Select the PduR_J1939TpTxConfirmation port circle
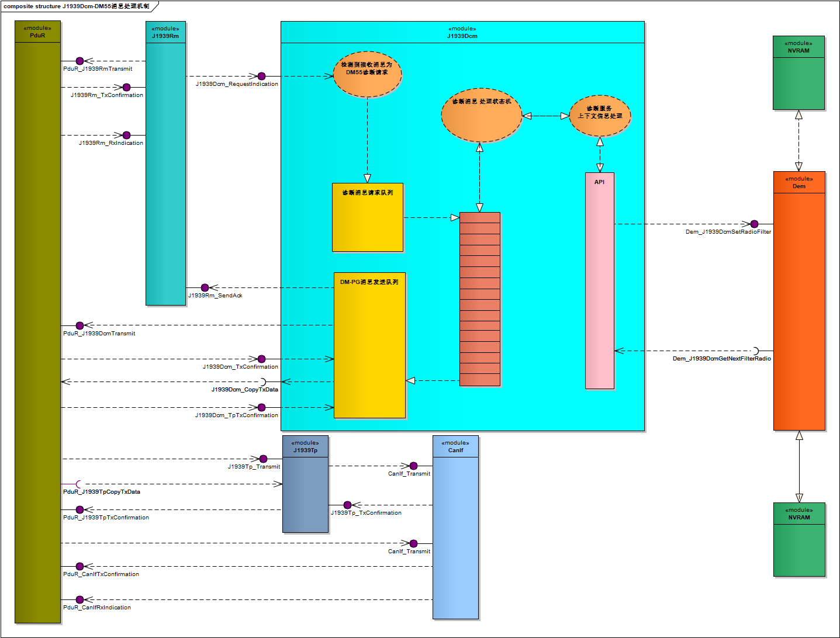 (x=80, y=509)
